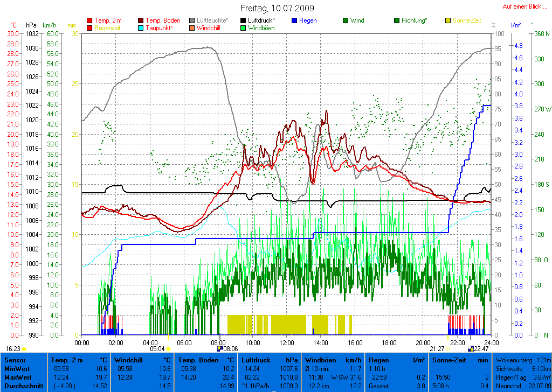The height and width of the screenshot is (392, 552).
Task: Click the red Temp. 2 m legend swatch
Action: pos(89,20)
